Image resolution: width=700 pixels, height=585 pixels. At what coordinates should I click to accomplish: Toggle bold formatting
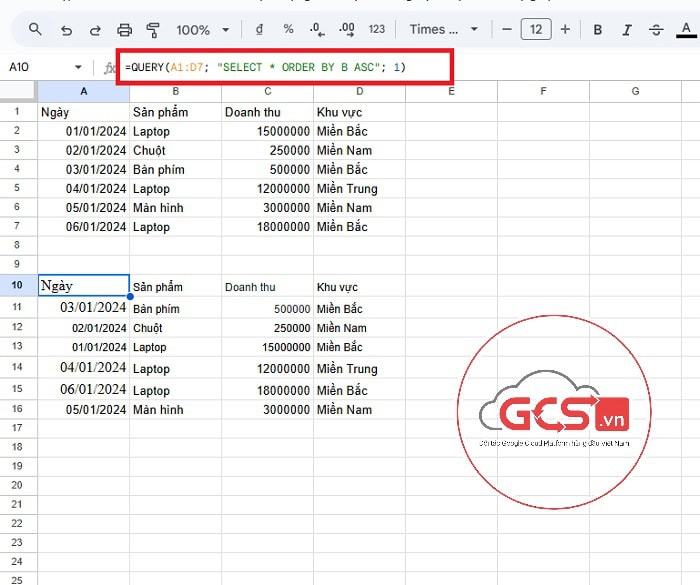598,30
